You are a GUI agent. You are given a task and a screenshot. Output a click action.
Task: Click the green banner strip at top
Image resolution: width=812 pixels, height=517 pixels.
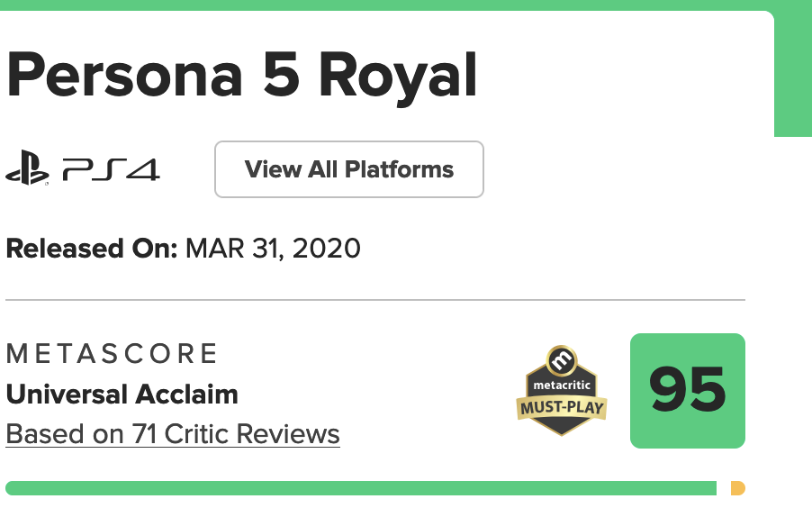tap(406, 5)
